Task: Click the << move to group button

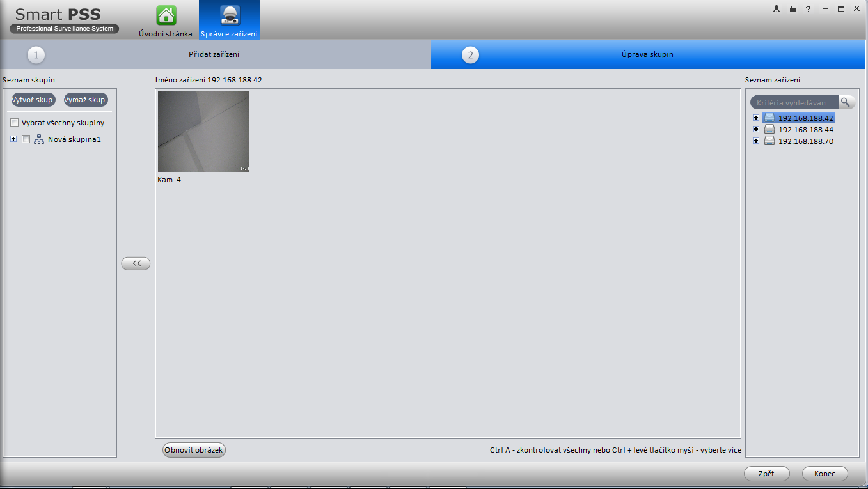Action: pyautogui.click(x=136, y=263)
